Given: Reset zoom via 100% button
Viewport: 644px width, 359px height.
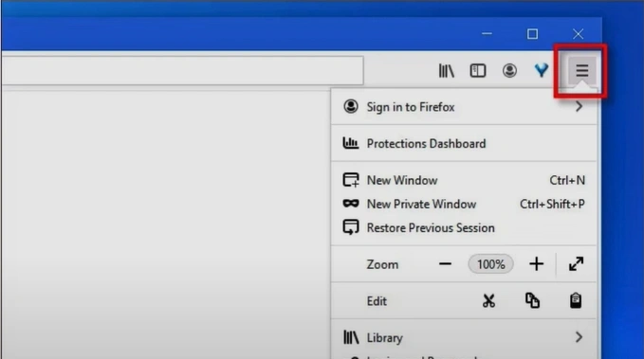Looking at the screenshot, I should (x=490, y=264).
